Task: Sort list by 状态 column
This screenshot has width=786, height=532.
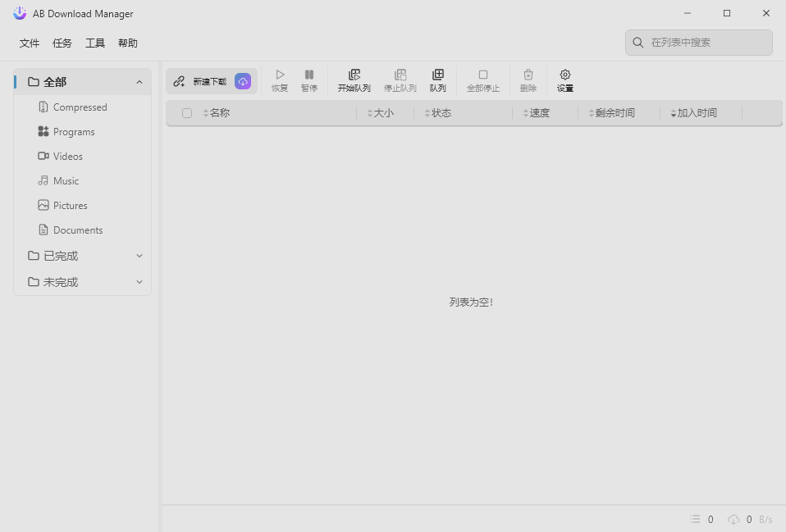Action: point(438,113)
